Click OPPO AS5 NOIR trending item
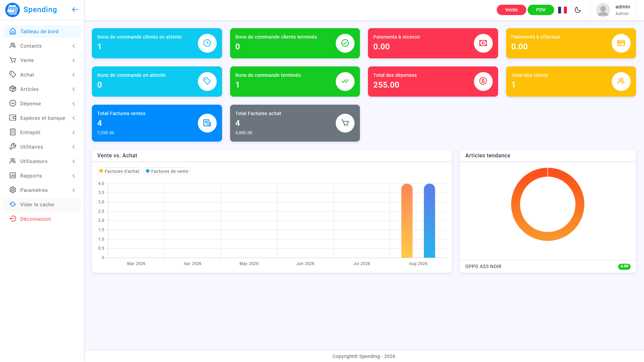The image size is (644, 362). pyautogui.click(x=483, y=266)
